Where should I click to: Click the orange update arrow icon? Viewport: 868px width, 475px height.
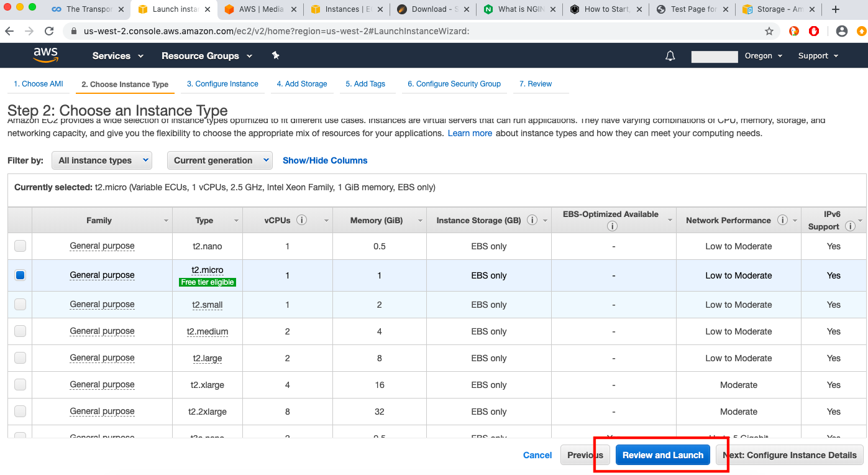(x=861, y=31)
